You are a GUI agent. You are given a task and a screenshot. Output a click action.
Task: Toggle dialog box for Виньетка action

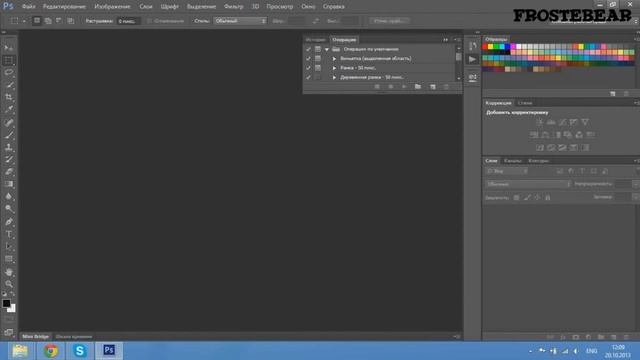[x=318, y=58]
